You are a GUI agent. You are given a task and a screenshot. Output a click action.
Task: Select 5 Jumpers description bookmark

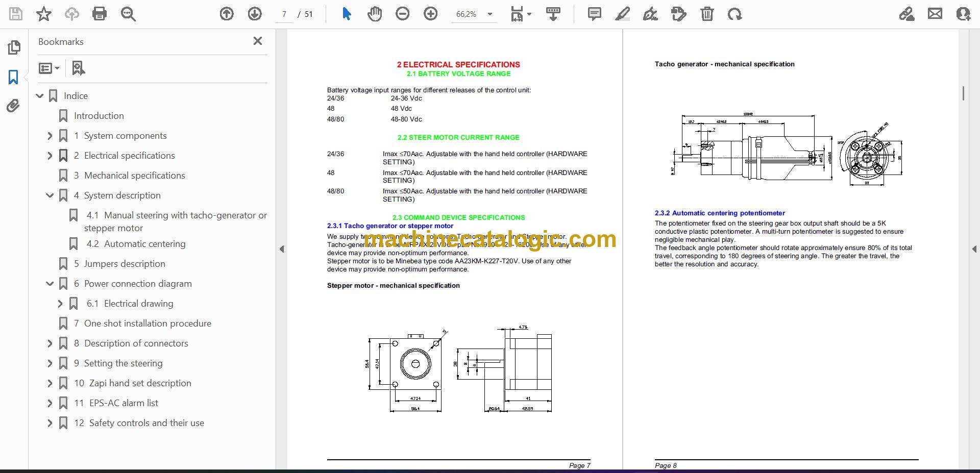(x=120, y=264)
